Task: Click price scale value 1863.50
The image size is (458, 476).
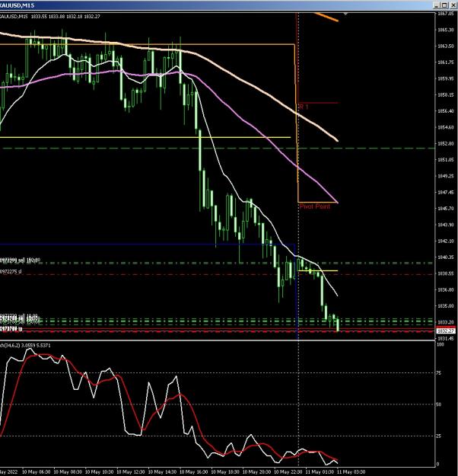Action: 445,46
